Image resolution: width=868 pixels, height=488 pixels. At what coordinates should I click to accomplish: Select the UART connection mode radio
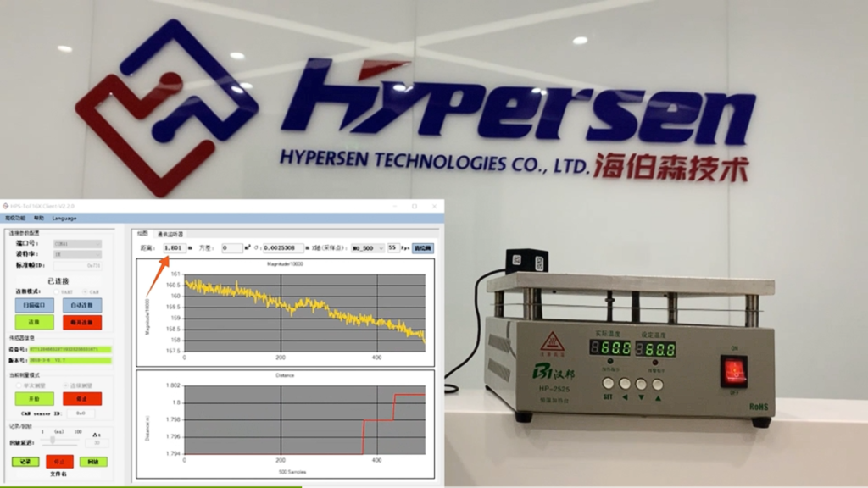pyautogui.click(x=57, y=291)
